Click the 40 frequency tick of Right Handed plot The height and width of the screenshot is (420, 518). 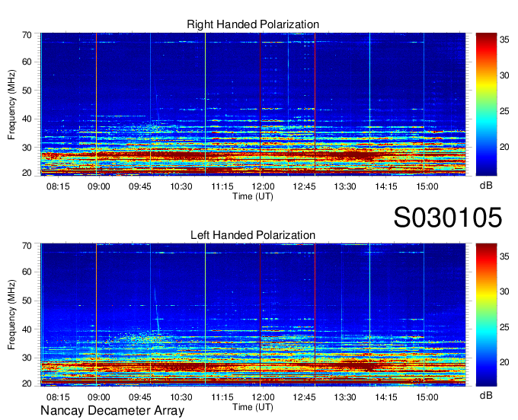click(x=27, y=119)
